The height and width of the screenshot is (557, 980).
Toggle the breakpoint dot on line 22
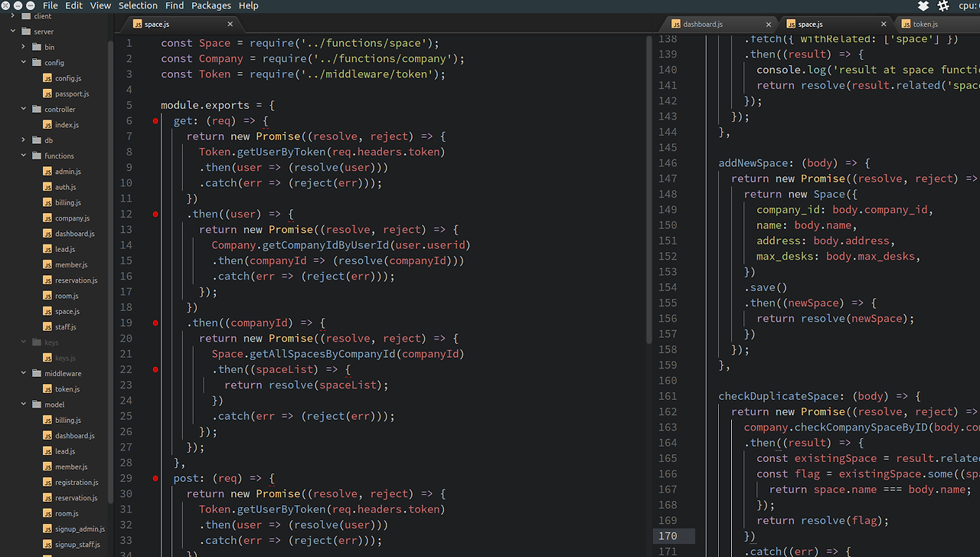(x=155, y=369)
